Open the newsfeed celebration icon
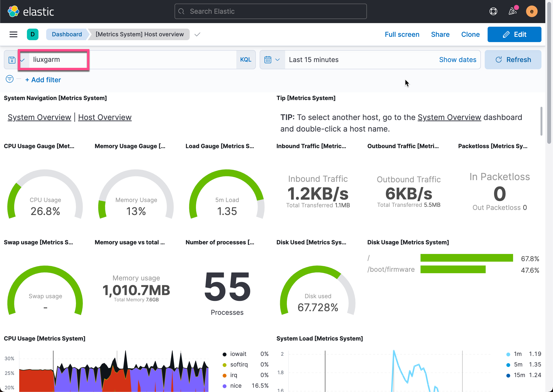 [x=512, y=11]
